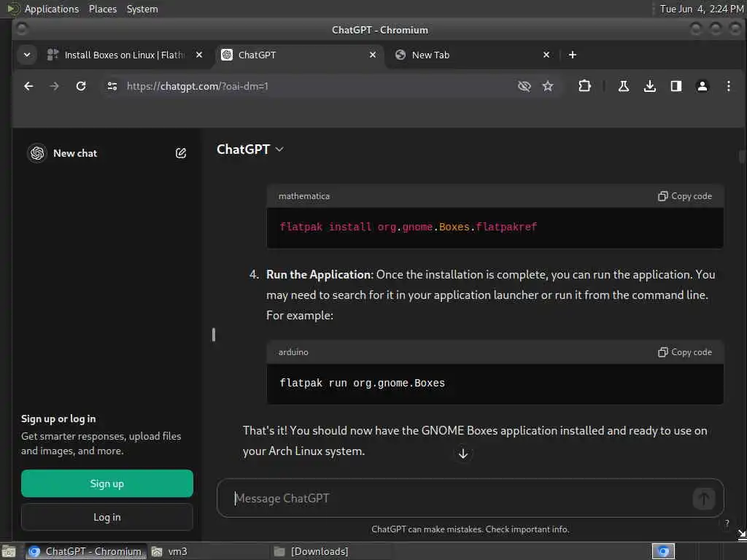Click the green Sign up button

(x=107, y=484)
